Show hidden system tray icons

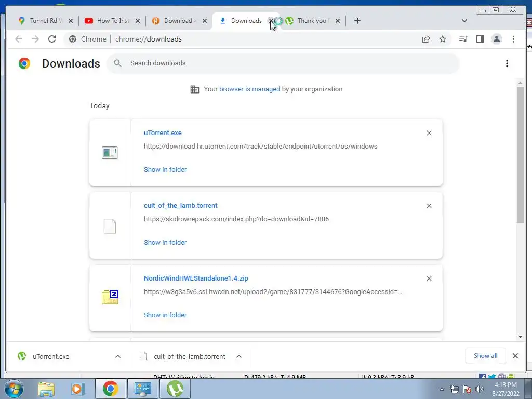(x=442, y=389)
